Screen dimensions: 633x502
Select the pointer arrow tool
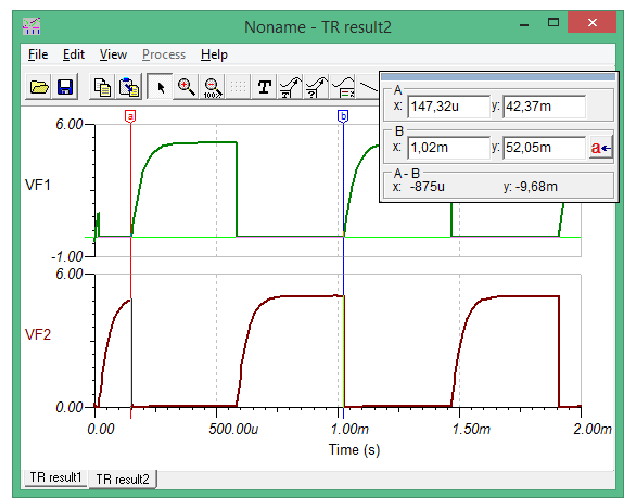(x=160, y=87)
